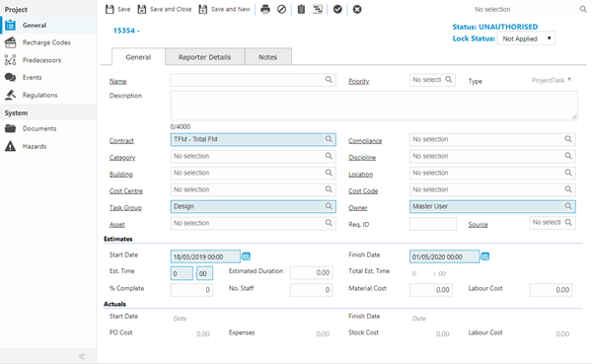Click the Contract label link
592x364 pixels.
click(x=121, y=140)
